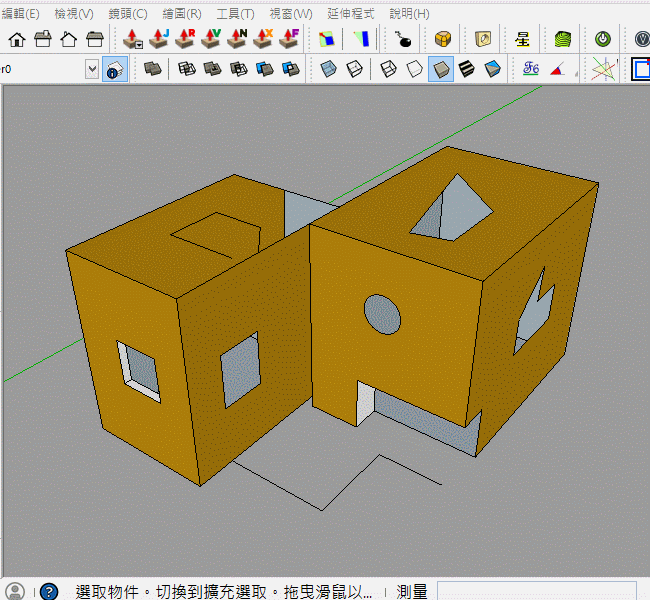The width and height of the screenshot is (650, 600).
Task: Click the 測量 measurement input box
Action: pos(535,591)
